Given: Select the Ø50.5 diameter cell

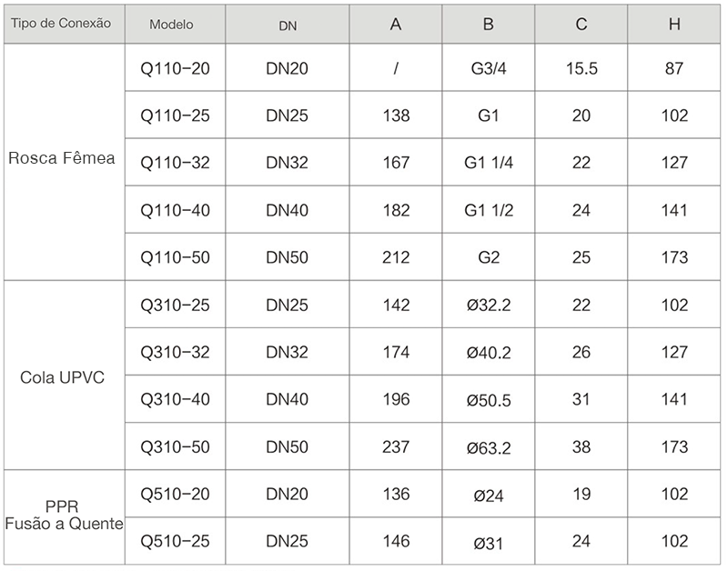Looking at the screenshot, I should pos(489,398).
